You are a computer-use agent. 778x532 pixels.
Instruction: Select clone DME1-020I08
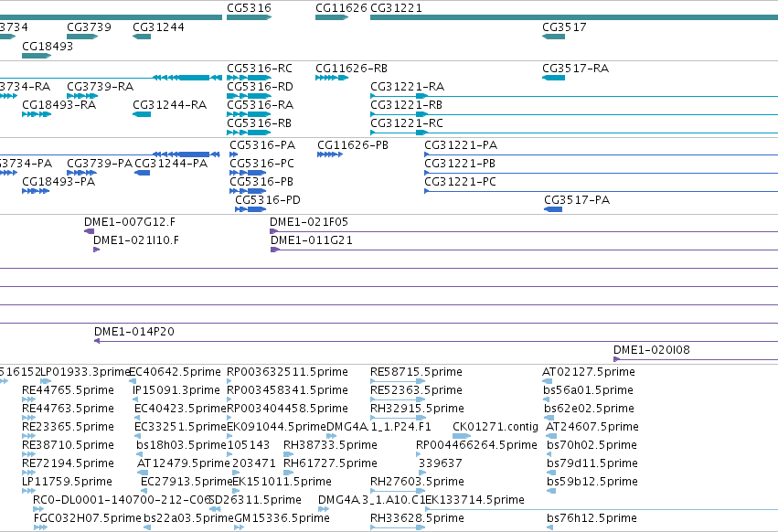click(652, 350)
